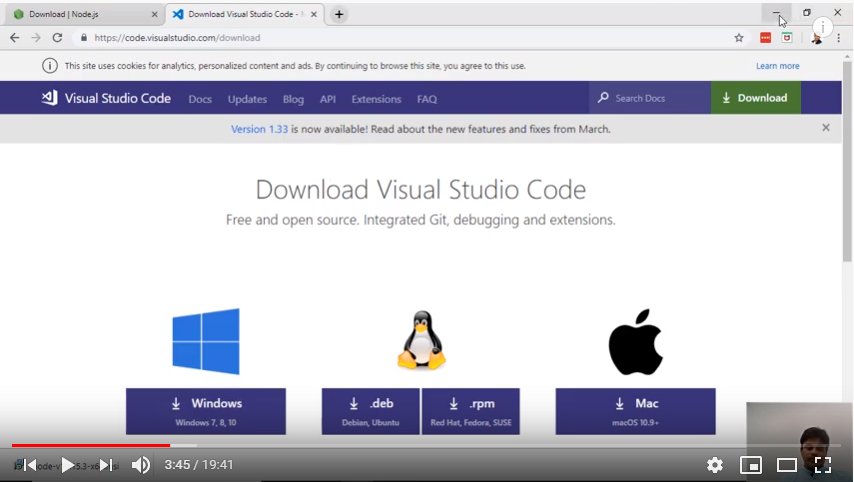854x482 pixels.
Task: Enter fullscreen mode
Action: coord(822,465)
